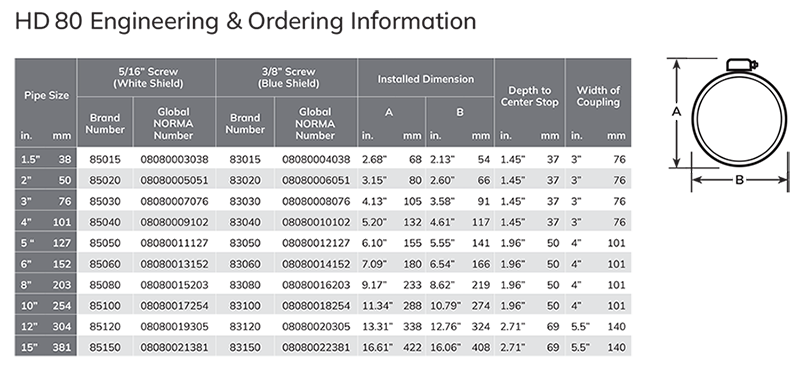Click brand number 85100
Image resolution: width=800 pixels, height=371 pixels.
[105, 306]
